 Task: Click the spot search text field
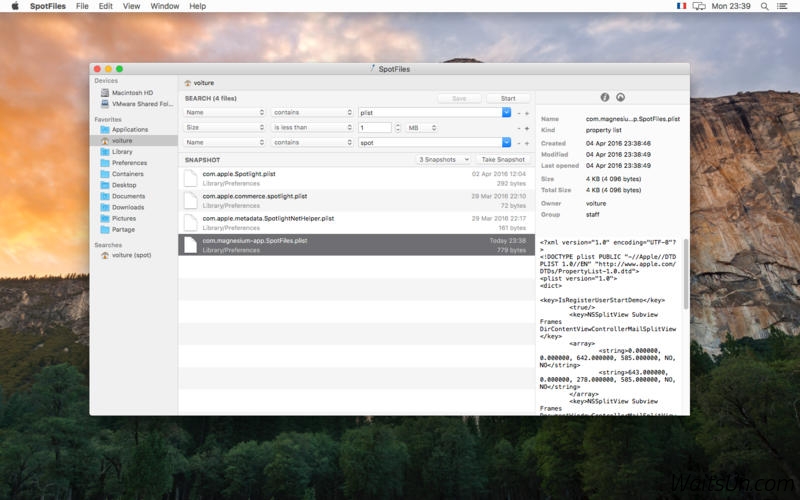430,142
